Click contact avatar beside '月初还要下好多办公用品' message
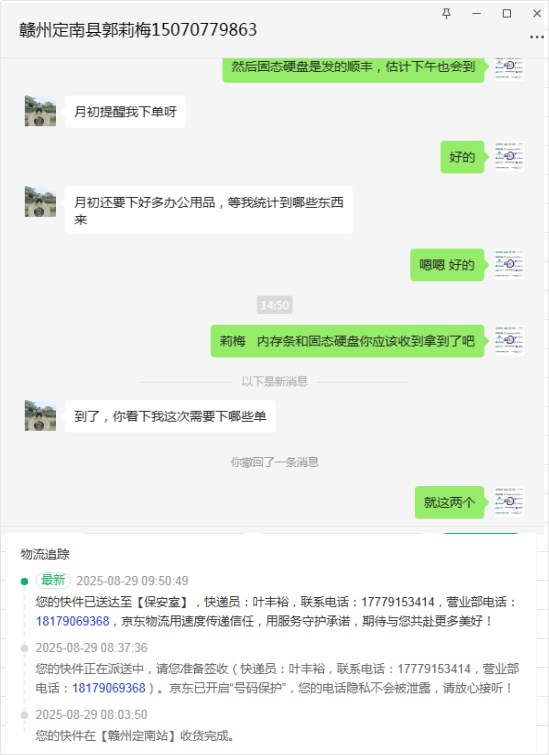The image size is (549, 755). [x=40, y=202]
